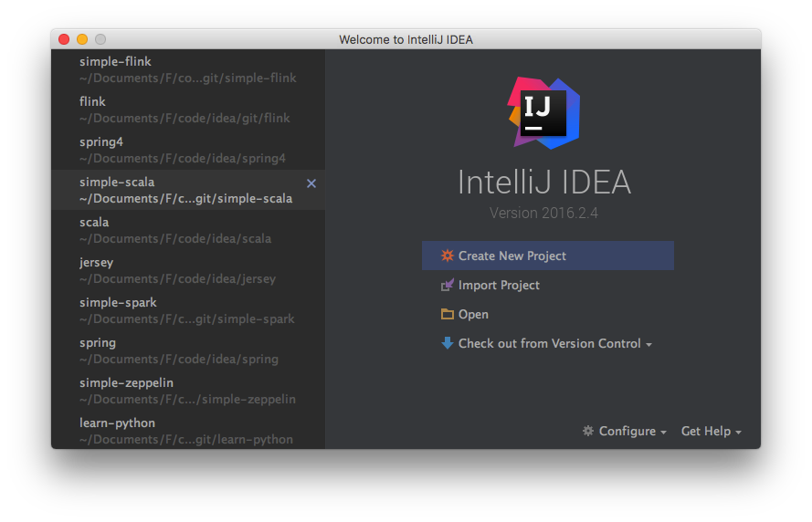812x522 pixels.
Task: Click the Configure gear icon
Action: (588, 432)
